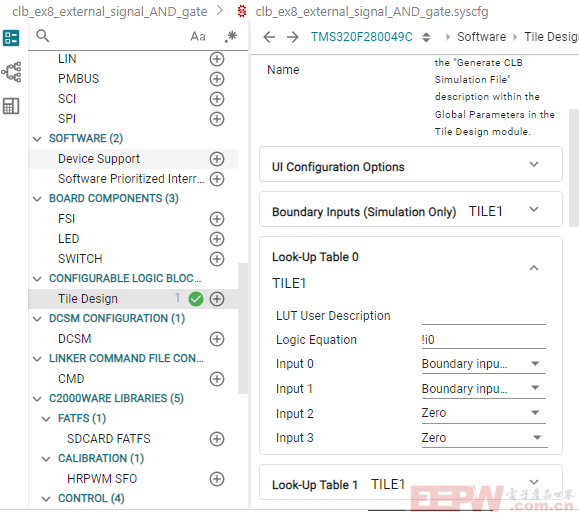Add a Device Support instance
This screenshot has height=517, width=579.
click(217, 159)
